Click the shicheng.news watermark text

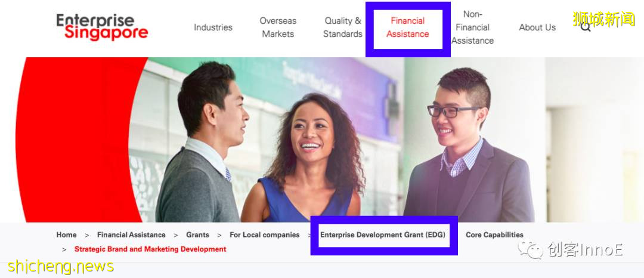(x=60, y=267)
